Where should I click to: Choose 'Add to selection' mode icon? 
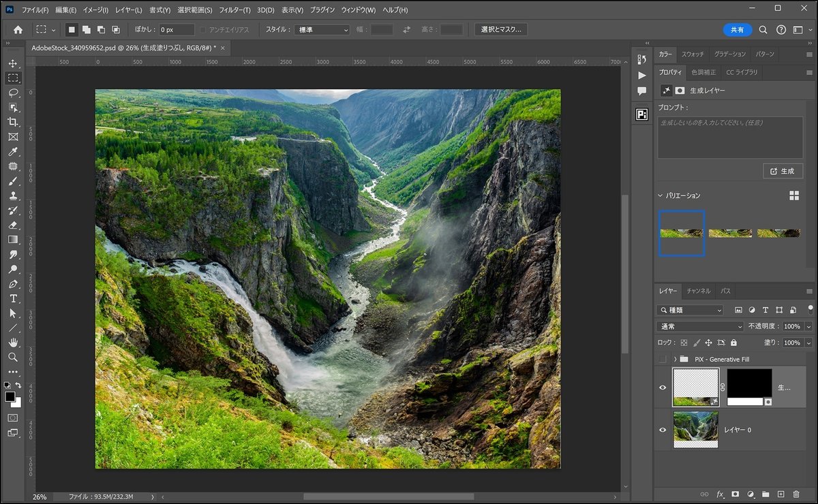[87, 30]
